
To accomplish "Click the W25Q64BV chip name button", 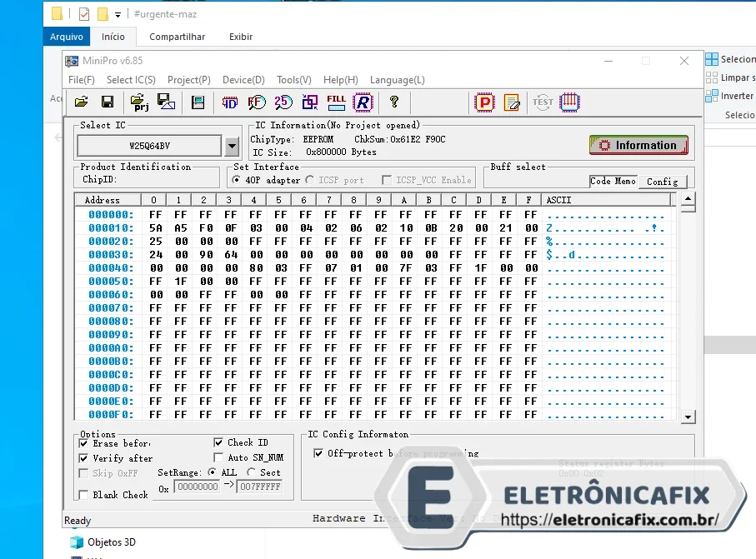I will tap(149, 146).
